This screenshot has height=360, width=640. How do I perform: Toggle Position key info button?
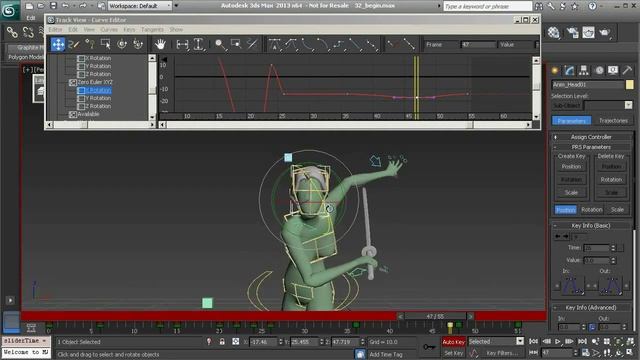coord(565,209)
